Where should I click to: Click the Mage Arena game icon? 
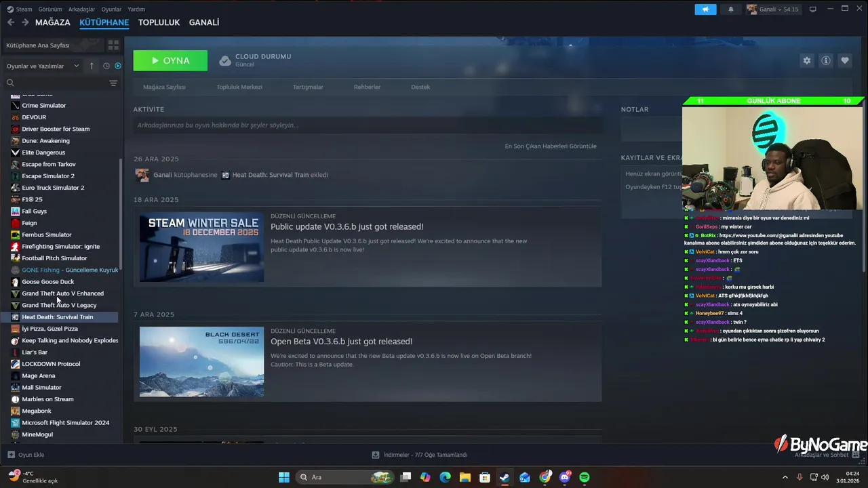click(15, 375)
